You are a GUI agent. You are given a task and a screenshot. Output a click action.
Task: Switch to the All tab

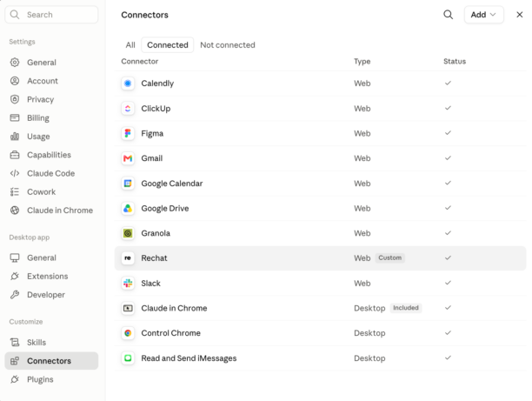click(x=130, y=45)
